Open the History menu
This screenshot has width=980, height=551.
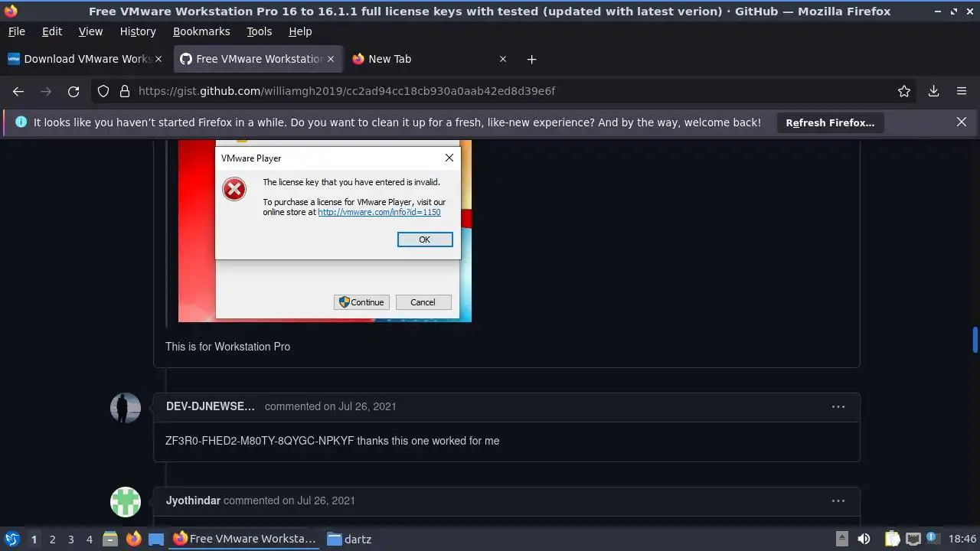(x=138, y=31)
